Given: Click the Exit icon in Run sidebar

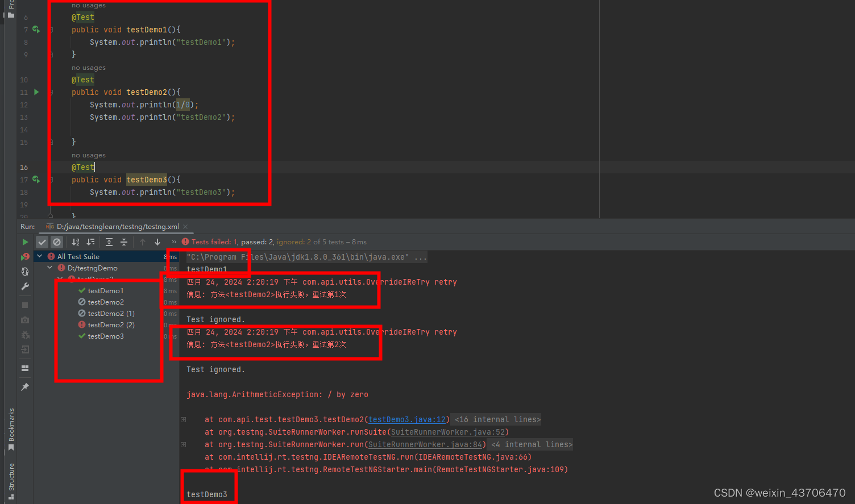Looking at the screenshot, I should (25, 349).
